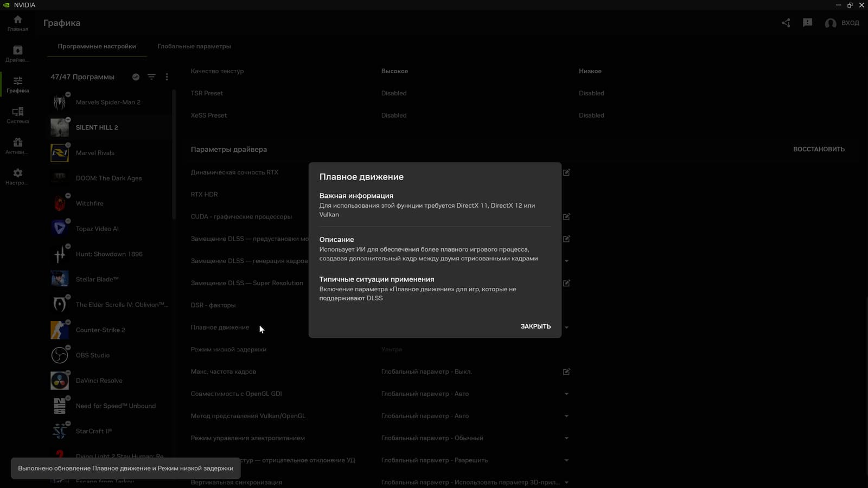Click the DaVinci Resolve logo icon
This screenshot has height=488, width=868.
(60, 381)
